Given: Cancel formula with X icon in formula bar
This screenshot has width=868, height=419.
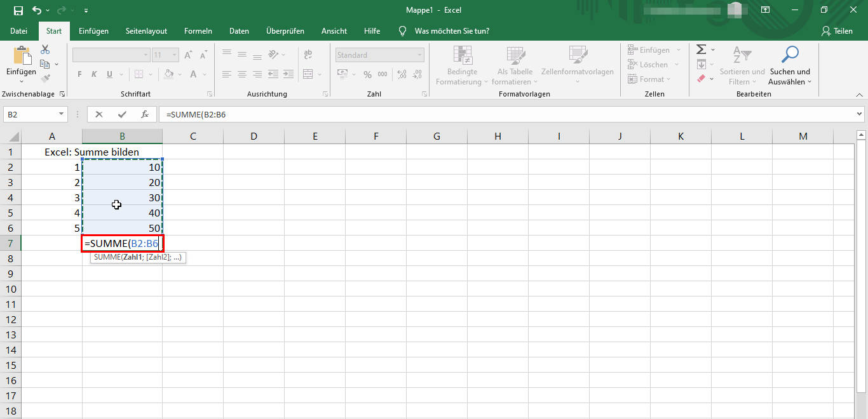Looking at the screenshot, I should [99, 114].
